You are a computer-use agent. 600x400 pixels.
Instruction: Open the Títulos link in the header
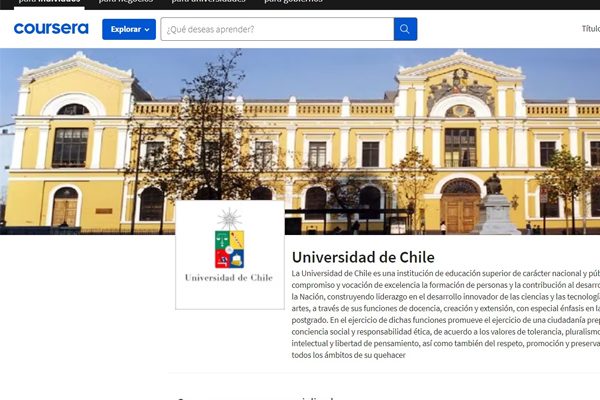pos(591,29)
